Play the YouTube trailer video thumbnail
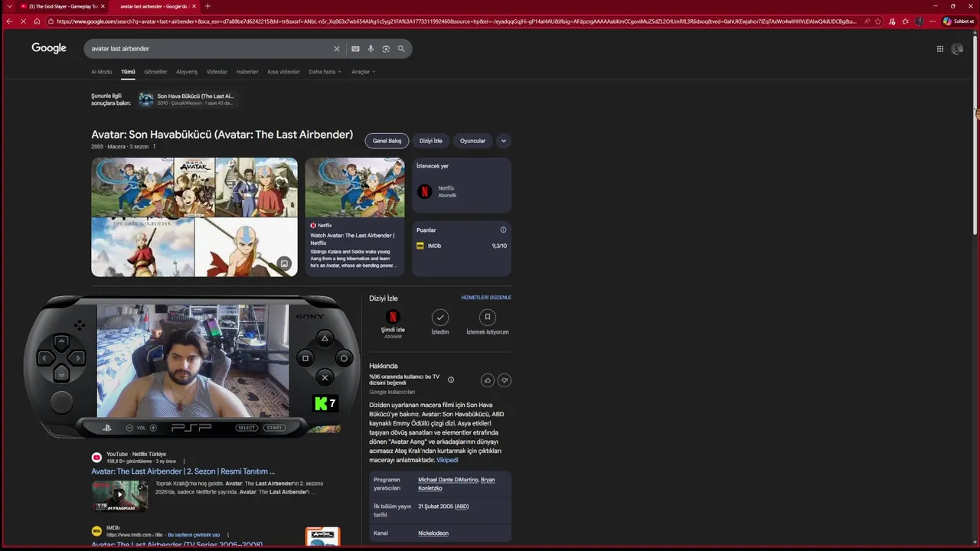Screen dimensions: 980x551 click(119, 495)
